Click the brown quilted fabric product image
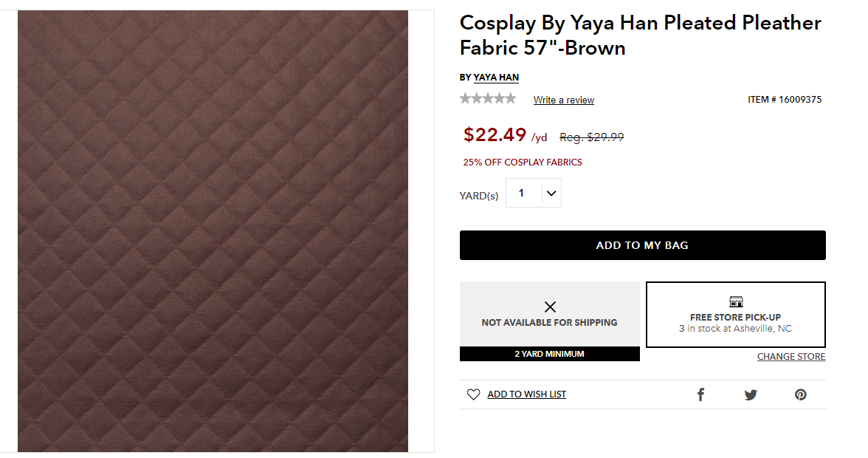Viewport: 868px width, 458px height. (x=213, y=230)
